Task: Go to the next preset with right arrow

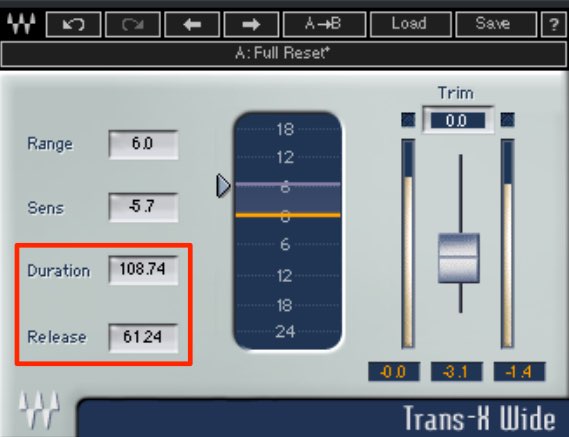Action: click(x=251, y=24)
